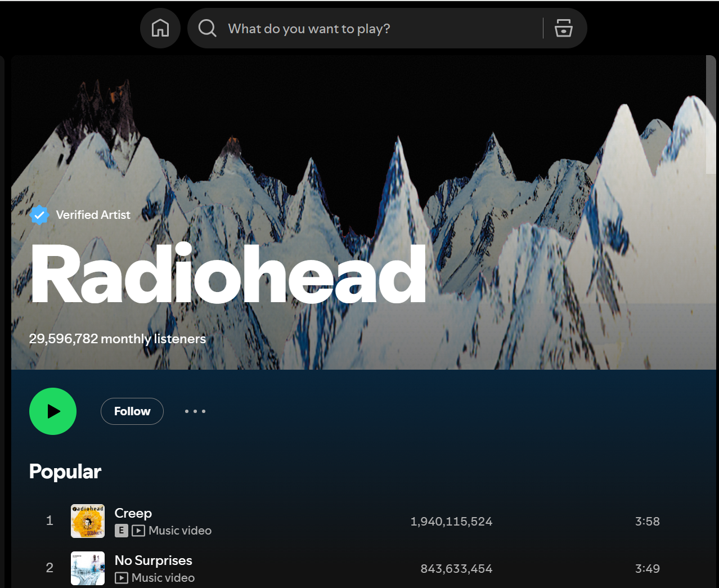Click the 'Verified Artist' label
The width and height of the screenshot is (719, 588).
93,215
